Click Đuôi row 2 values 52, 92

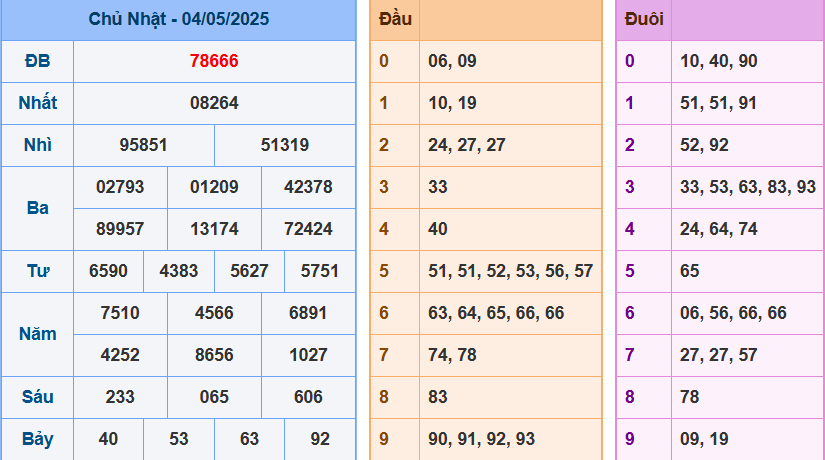pyautogui.click(x=705, y=145)
